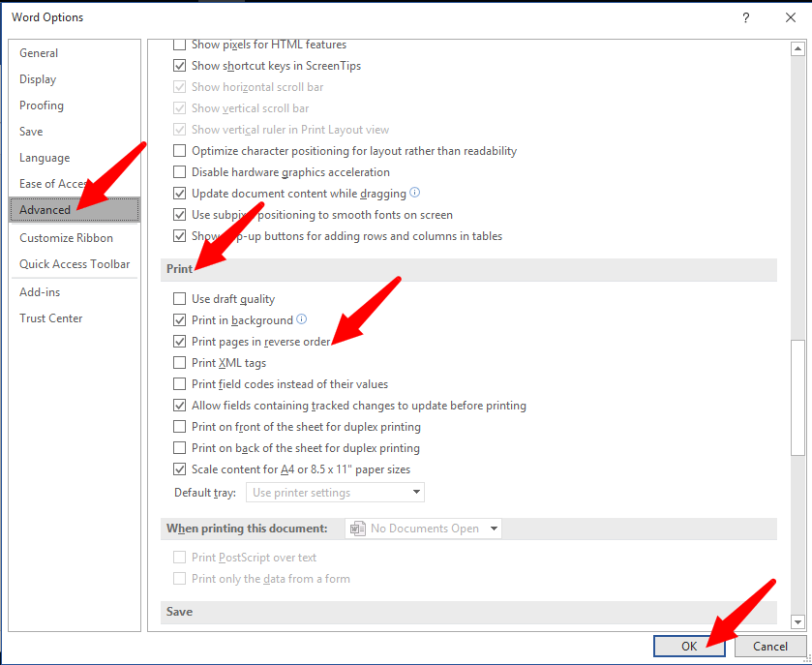This screenshot has width=812, height=665.
Task: Click the info icon next to Update document content while dragging
Action: pos(416,193)
